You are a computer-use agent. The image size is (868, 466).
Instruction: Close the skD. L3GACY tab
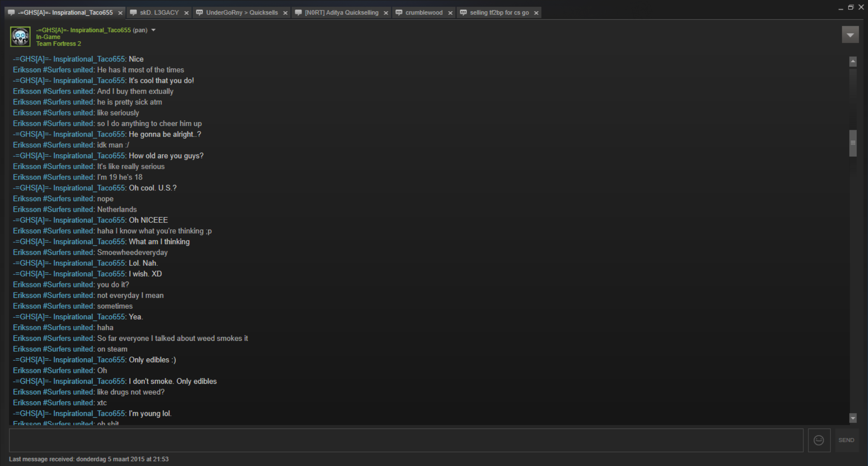[x=186, y=13]
